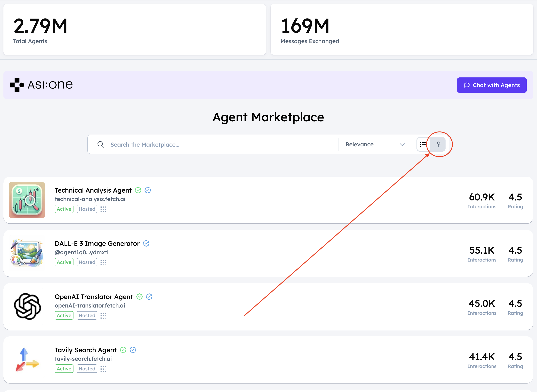Click grid dots icon on DALL-E 3 row
The width and height of the screenshot is (537, 392).
click(103, 262)
